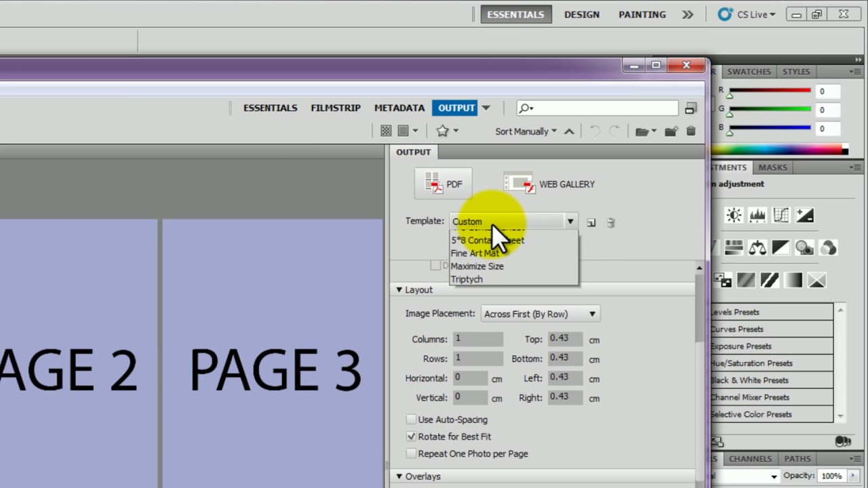The width and height of the screenshot is (868, 488).
Task: Click the red R color slider
Action: [x=770, y=91]
